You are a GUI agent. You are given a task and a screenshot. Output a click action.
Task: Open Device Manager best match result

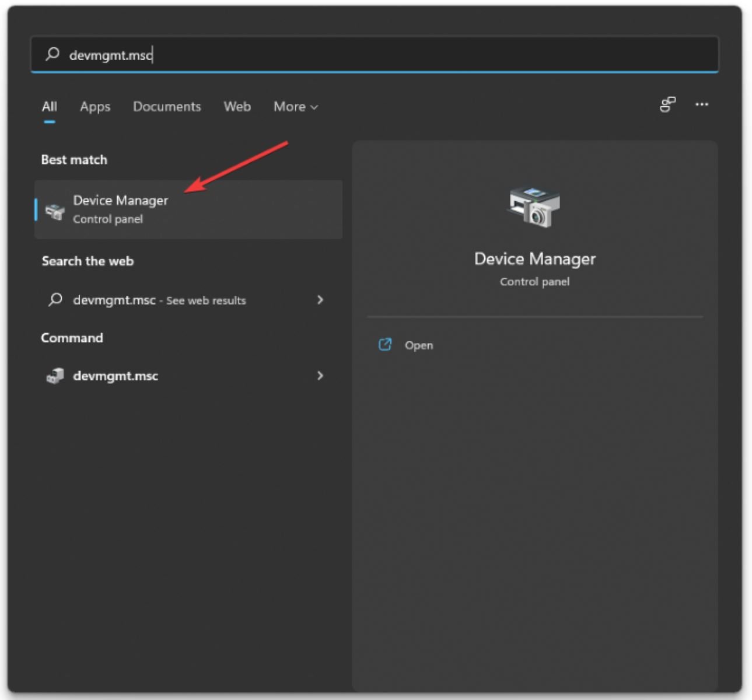(x=188, y=209)
